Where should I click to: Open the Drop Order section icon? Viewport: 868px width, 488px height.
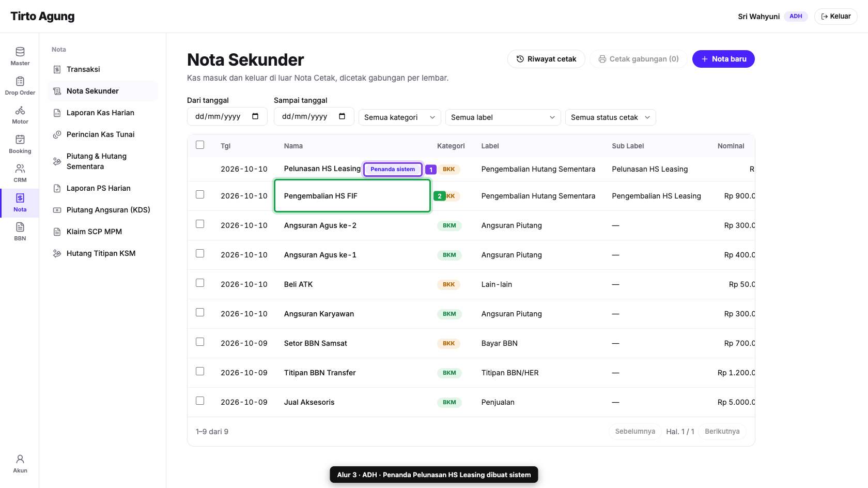[x=20, y=81]
